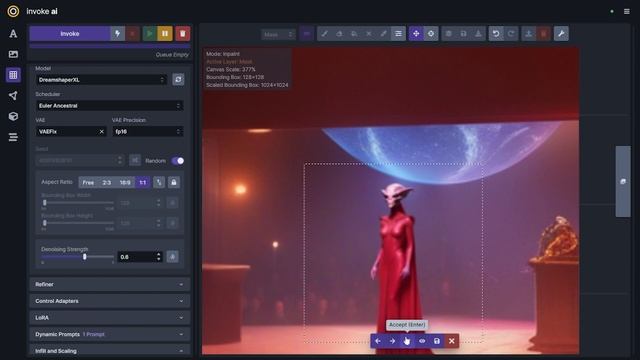Select Free aspect ratio
Image resolution: width=640 pixels, height=360 pixels.
click(x=88, y=182)
